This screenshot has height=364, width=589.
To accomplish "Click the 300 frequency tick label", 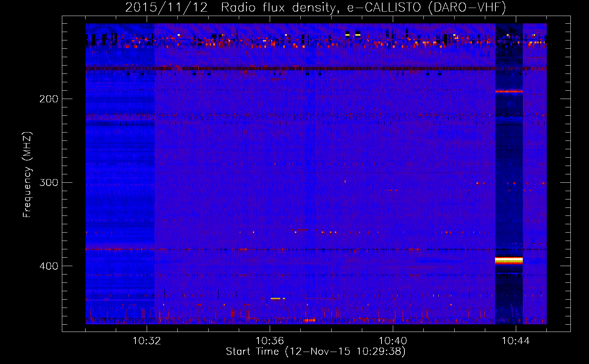I will (49, 182).
